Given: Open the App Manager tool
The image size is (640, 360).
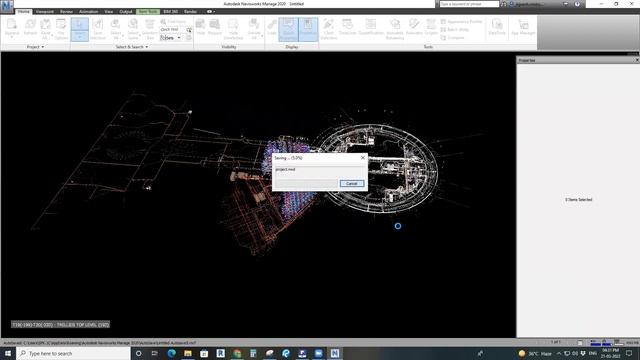Looking at the screenshot, I should point(523,27).
